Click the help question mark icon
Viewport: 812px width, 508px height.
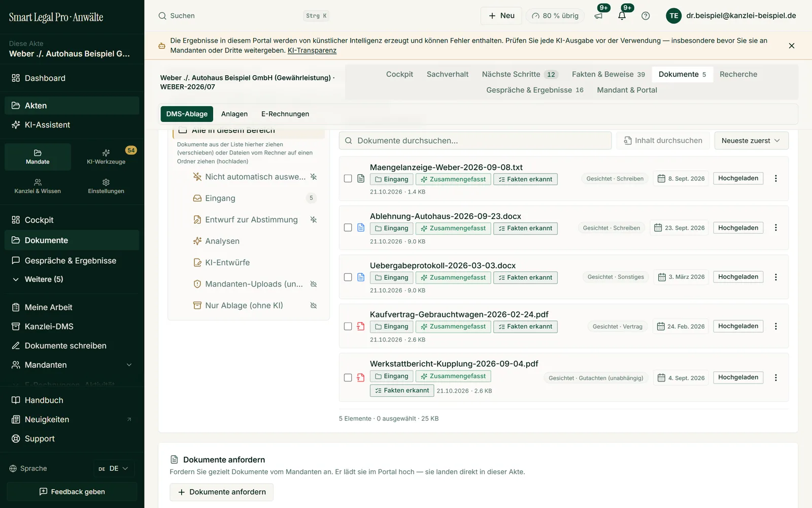646,16
